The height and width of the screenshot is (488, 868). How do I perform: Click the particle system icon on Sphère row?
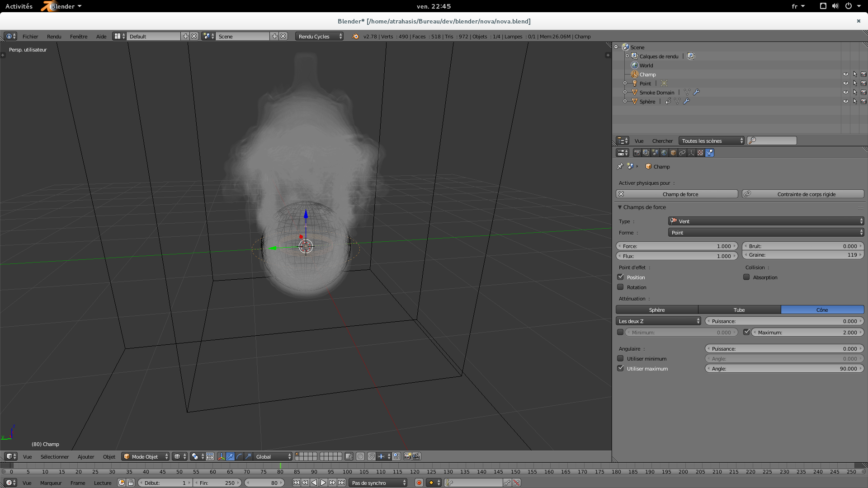pos(668,101)
